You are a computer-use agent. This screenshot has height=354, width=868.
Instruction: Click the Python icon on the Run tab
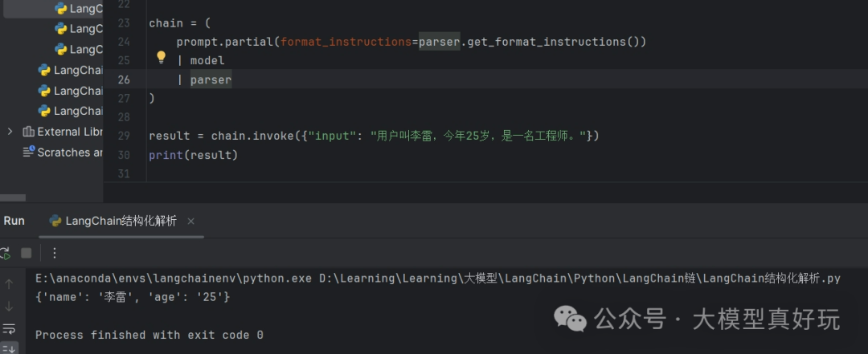[55, 222]
